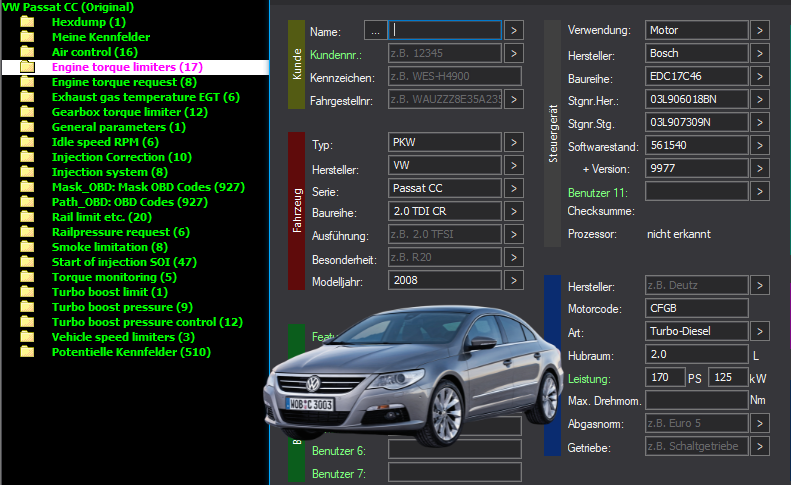Open arrow next to Art Turbo-Diesel
The image size is (791, 485).
click(x=760, y=332)
